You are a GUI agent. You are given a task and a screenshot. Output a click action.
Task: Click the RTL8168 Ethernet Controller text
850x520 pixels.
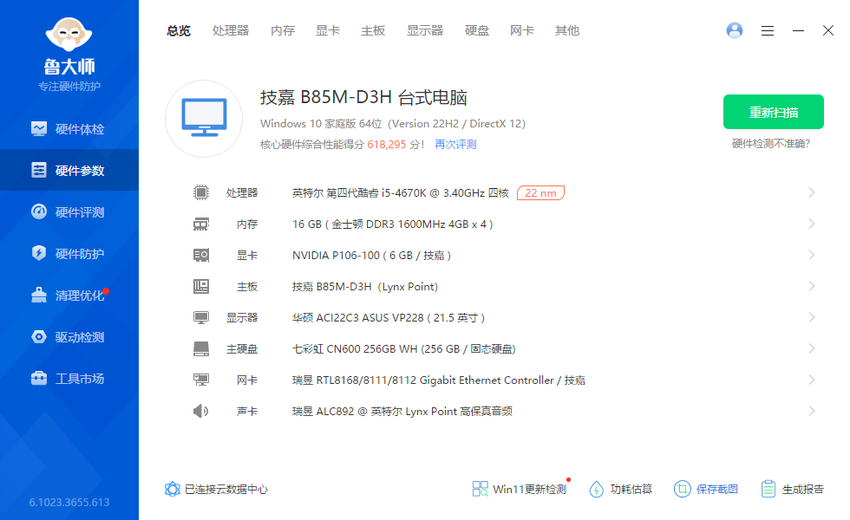(x=439, y=380)
